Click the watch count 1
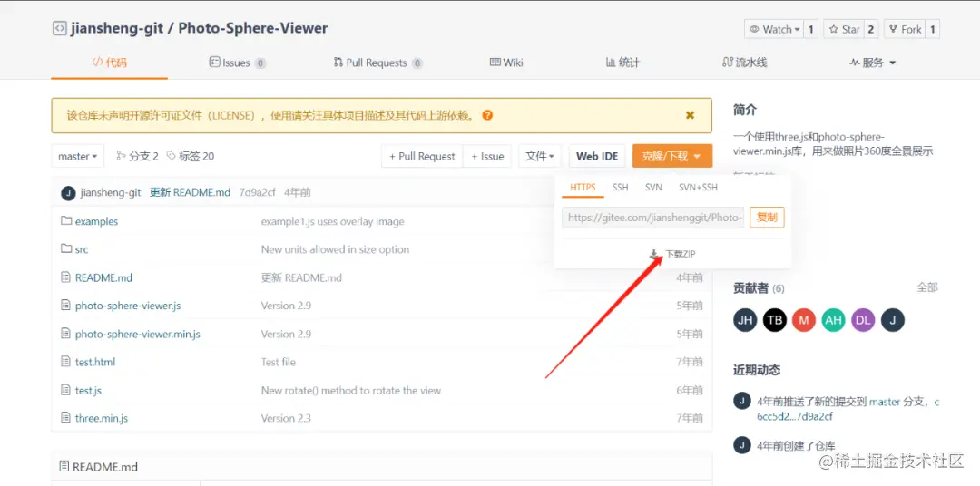Screen dimensions: 980x486 [810, 29]
